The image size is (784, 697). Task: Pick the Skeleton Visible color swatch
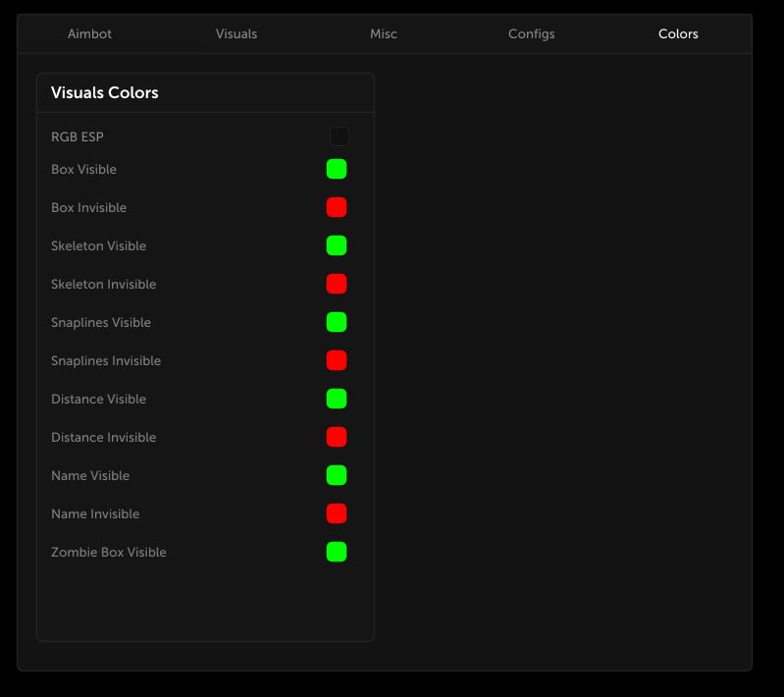(337, 245)
